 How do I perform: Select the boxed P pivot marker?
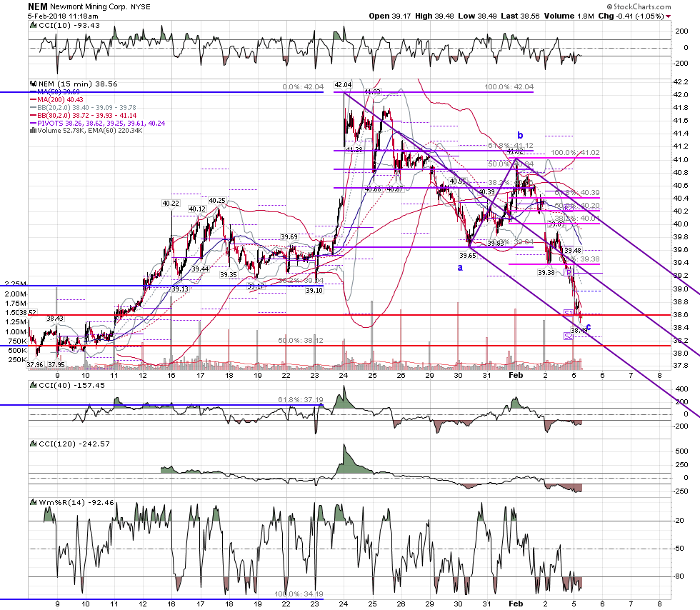569,272
